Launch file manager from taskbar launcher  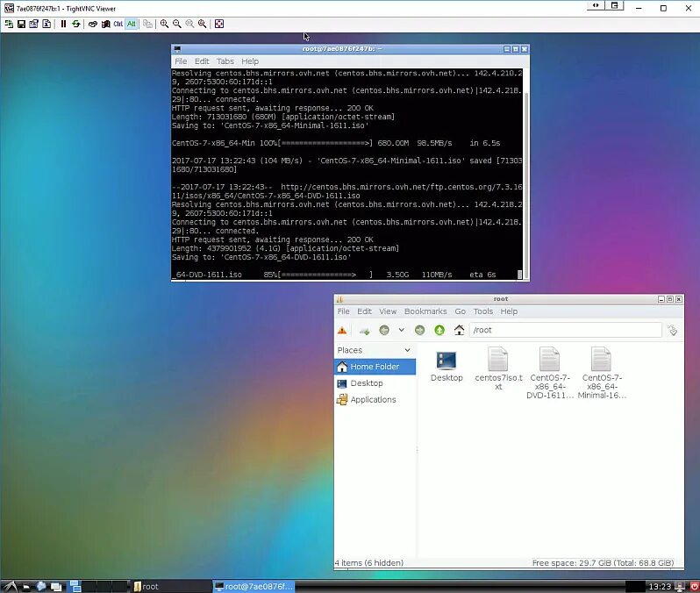point(26,586)
